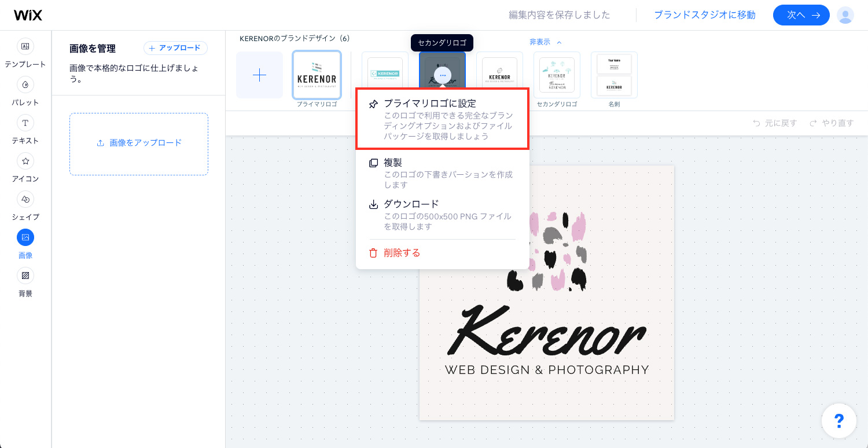Click the Wix logo

pyautogui.click(x=28, y=15)
